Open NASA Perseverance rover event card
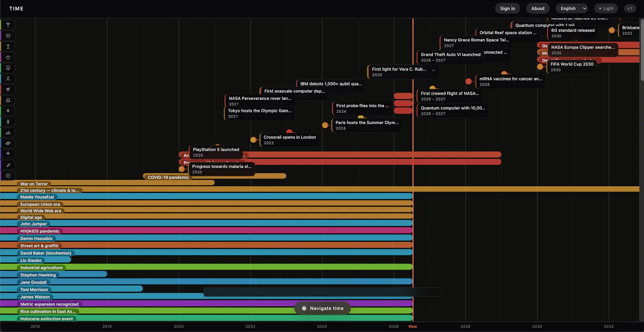The height and width of the screenshot is (332, 644). (260, 101)
